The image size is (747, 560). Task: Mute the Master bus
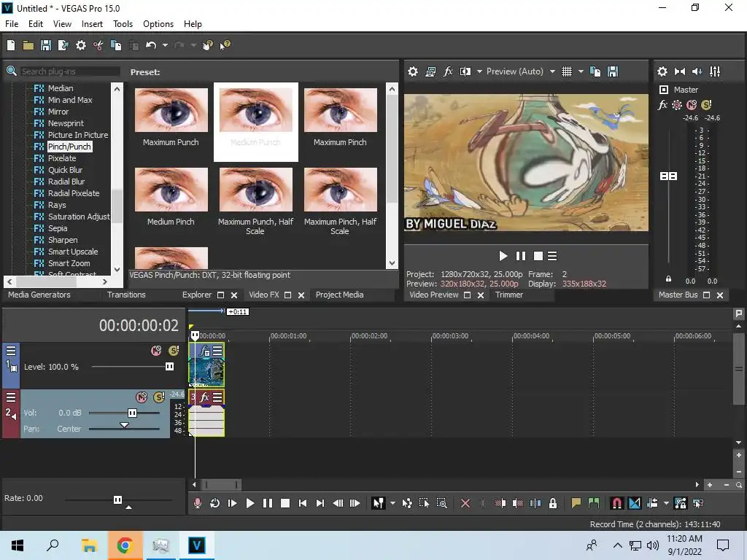(x=692, y=105)
